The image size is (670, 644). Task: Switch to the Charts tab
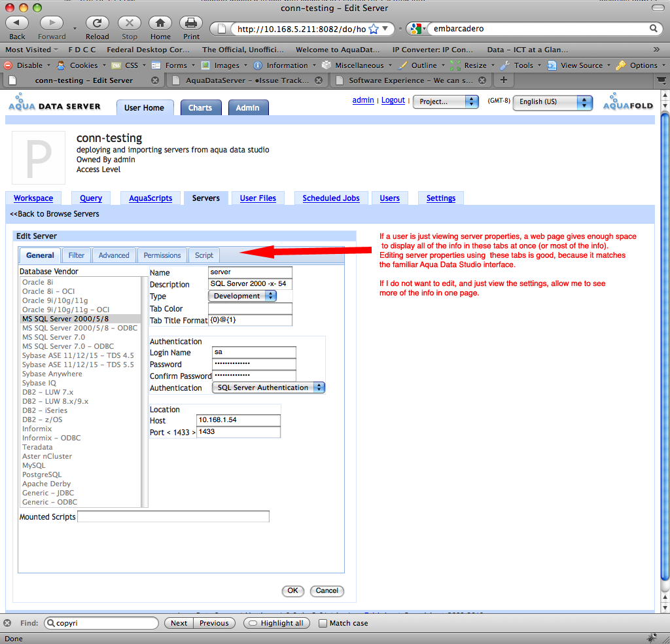(200, 108)
